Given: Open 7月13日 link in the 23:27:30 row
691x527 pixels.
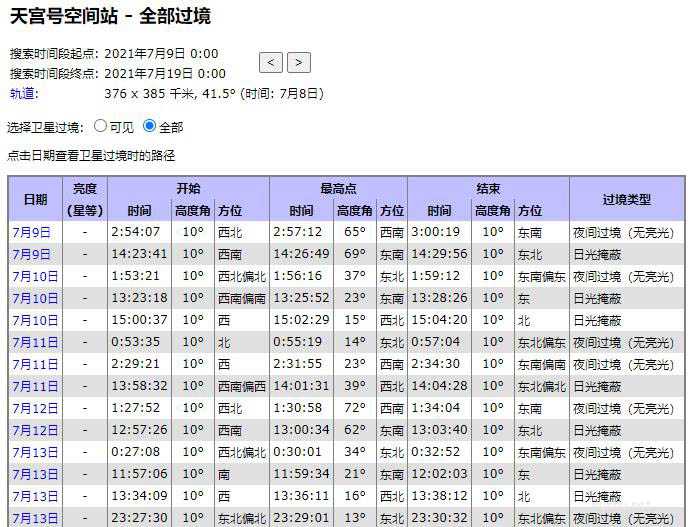Looking at the screenshot, I should 35,519.
